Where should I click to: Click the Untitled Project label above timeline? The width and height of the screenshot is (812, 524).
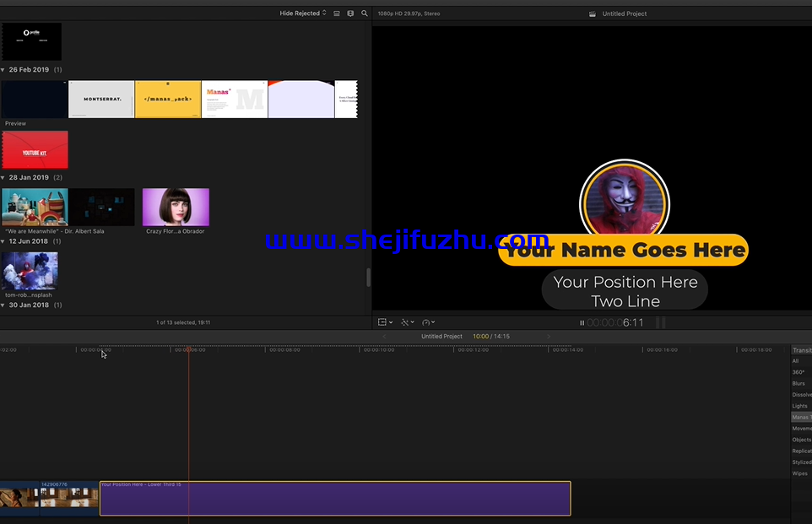[441, 337]
